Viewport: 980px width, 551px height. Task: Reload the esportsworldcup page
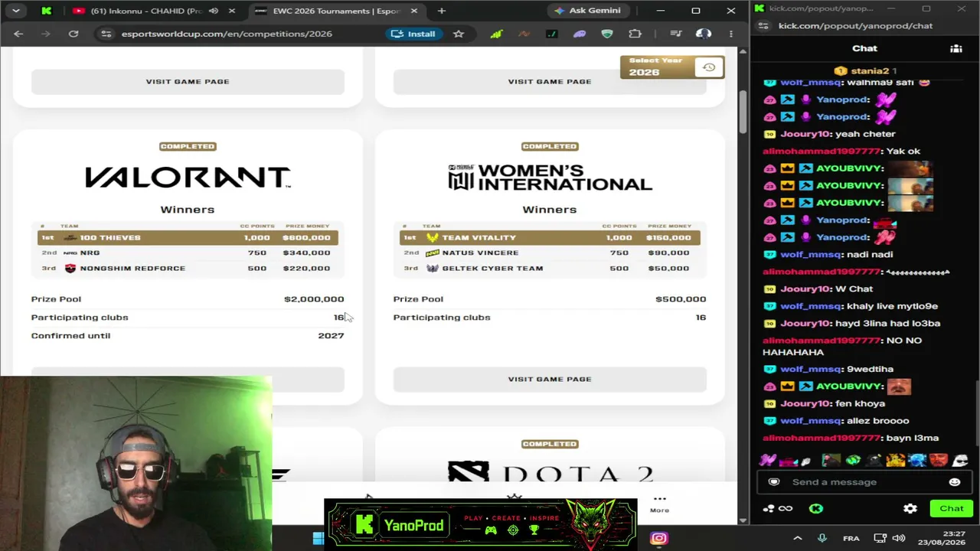click(73, 34)
